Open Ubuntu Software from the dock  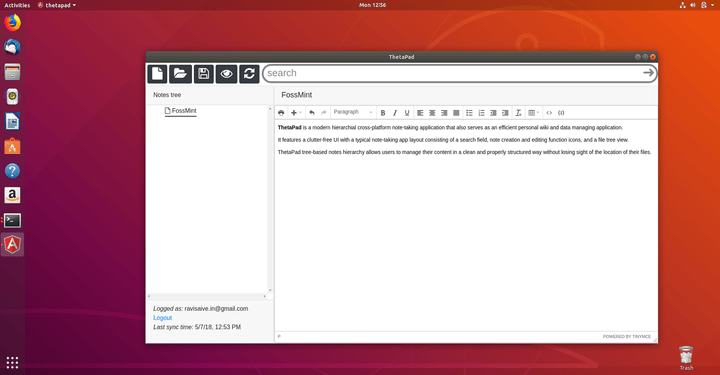coord(12,146)
